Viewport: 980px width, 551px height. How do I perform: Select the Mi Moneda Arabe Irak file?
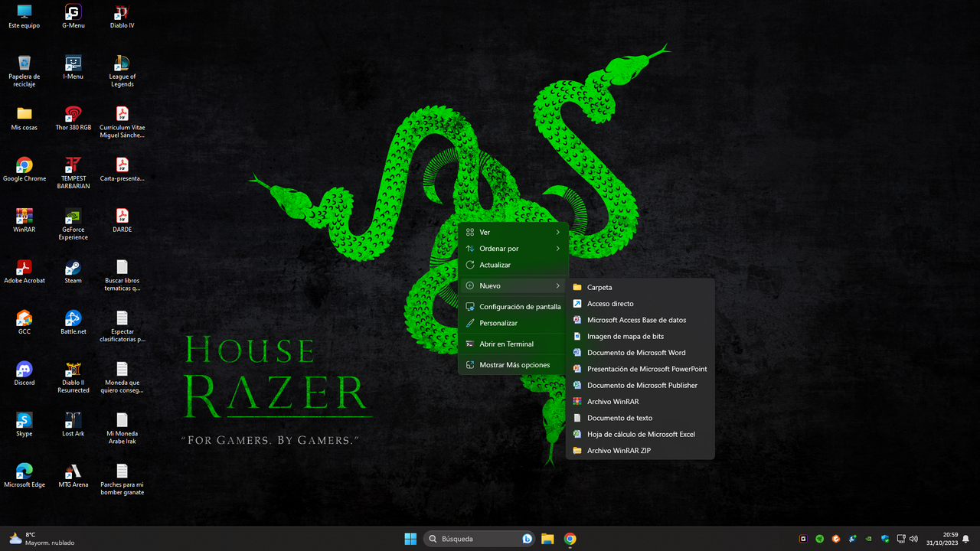122,429
